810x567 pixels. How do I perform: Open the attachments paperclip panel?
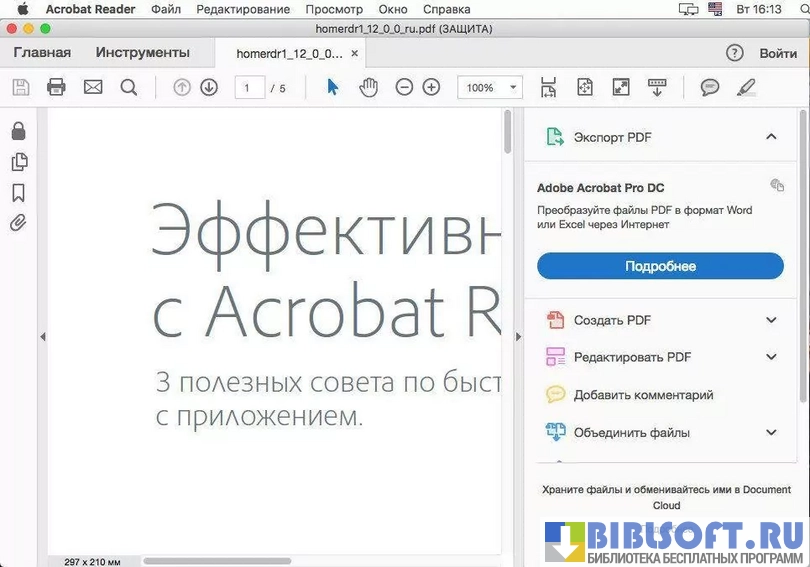[18, 223]
